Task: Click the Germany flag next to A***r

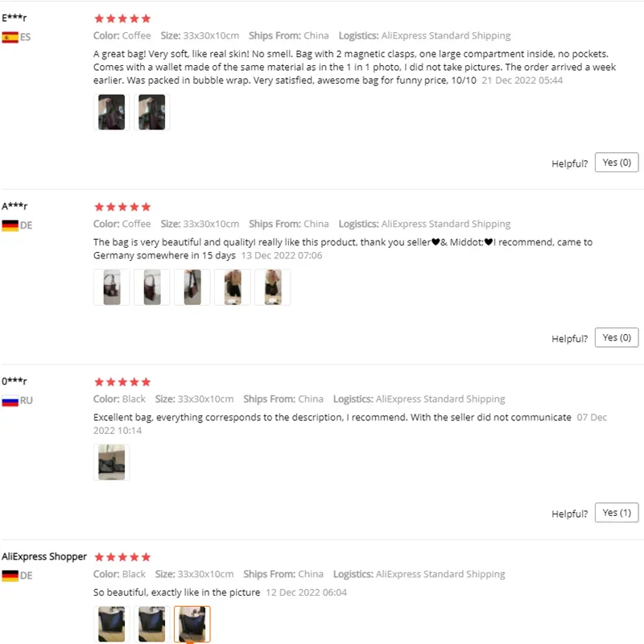Action: click(x=10, y=225)
